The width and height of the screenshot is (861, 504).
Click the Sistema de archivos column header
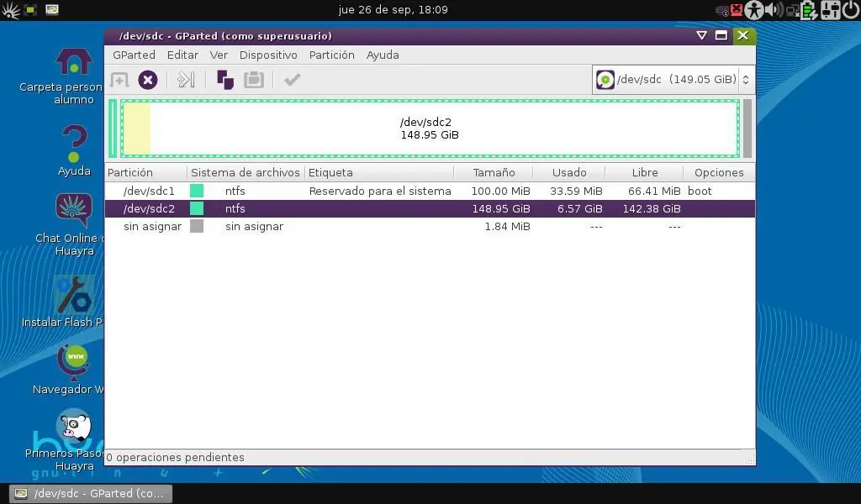tap(246, 173)
